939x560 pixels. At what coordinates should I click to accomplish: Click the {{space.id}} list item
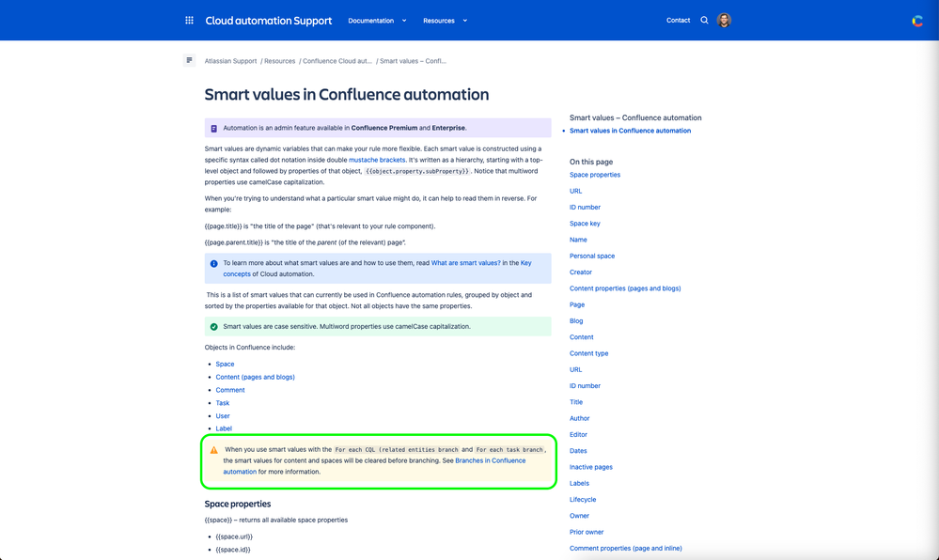pos(233,550)
